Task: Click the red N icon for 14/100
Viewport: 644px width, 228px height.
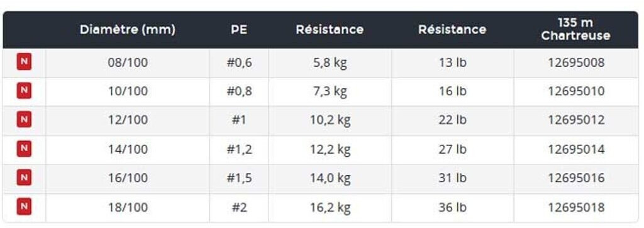Action: tap(24, 149)
